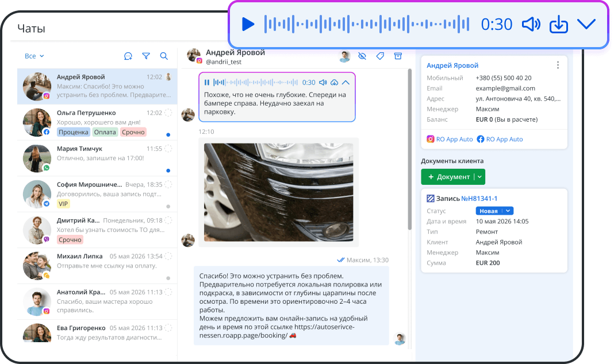Open the Новая status dropdown arrow

(508, 211)
